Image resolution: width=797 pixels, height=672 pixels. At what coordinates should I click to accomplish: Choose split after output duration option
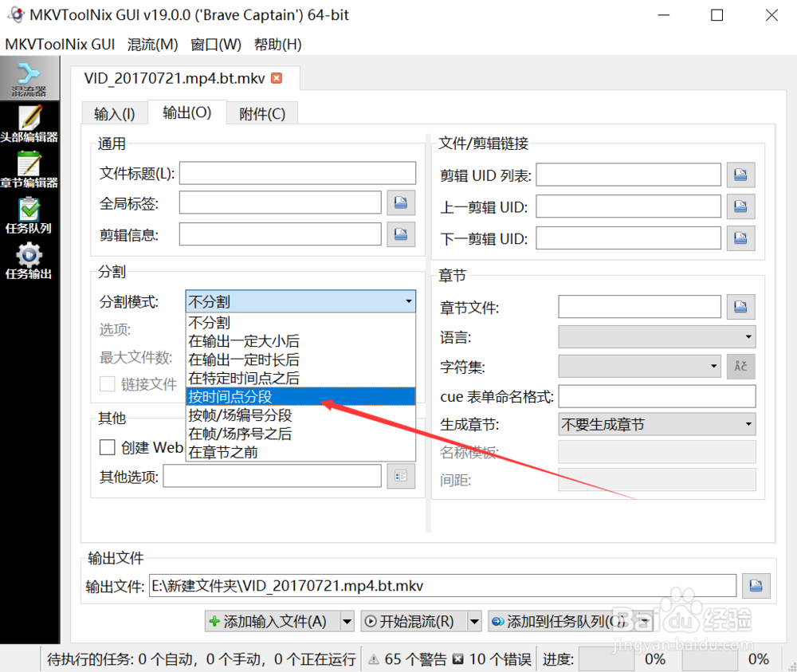coord(300,360)
